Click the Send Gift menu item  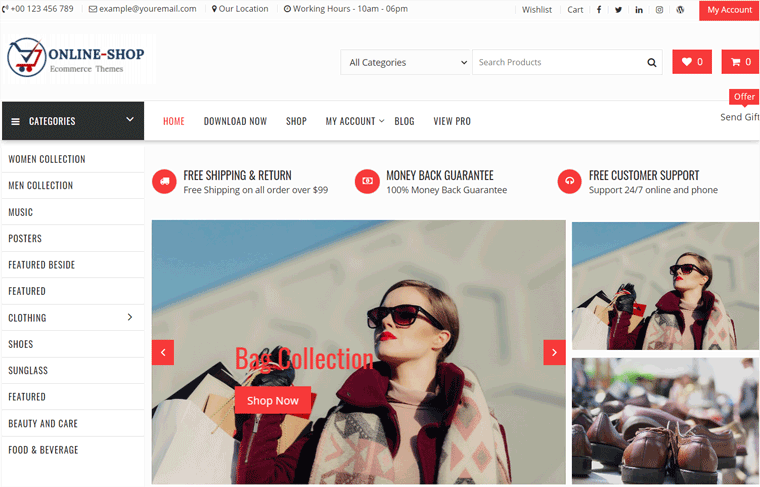click(x=740, y=117)
